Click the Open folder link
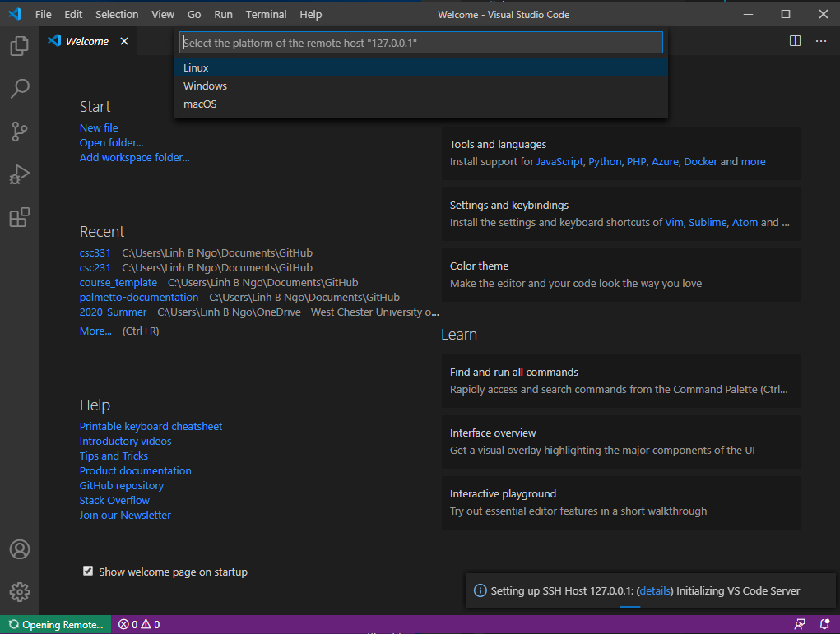The width and height of the screenshot is (840, 634). tap(111, 143)
